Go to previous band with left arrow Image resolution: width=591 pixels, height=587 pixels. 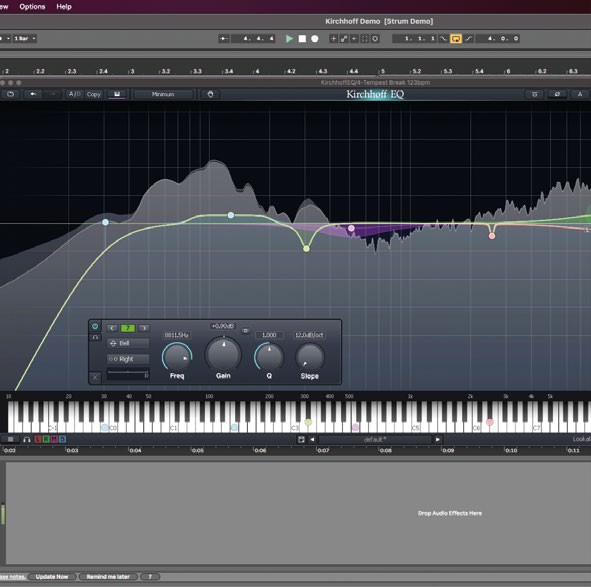coord(112,328)
